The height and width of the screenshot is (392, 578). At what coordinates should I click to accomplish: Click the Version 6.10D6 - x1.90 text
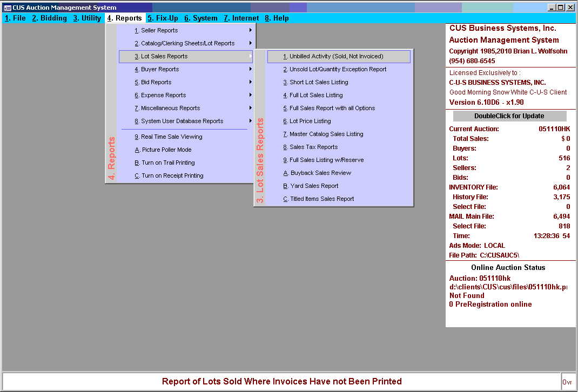[x=486, y=103]
